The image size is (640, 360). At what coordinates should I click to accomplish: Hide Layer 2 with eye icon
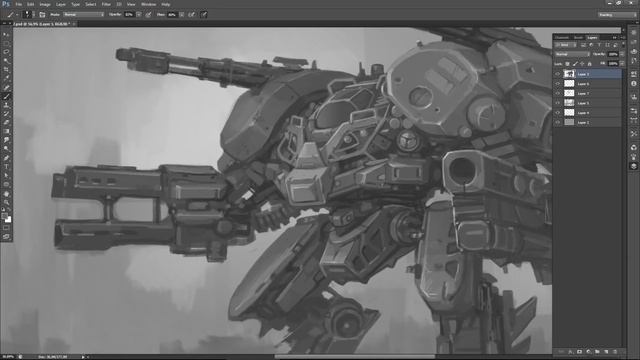click(x=558, y=122)
